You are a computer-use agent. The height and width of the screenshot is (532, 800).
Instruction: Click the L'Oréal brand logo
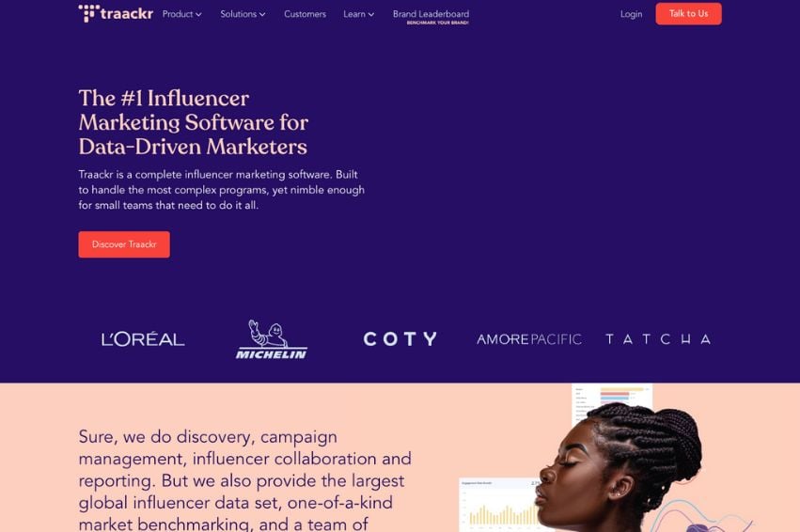click(143, 339)
